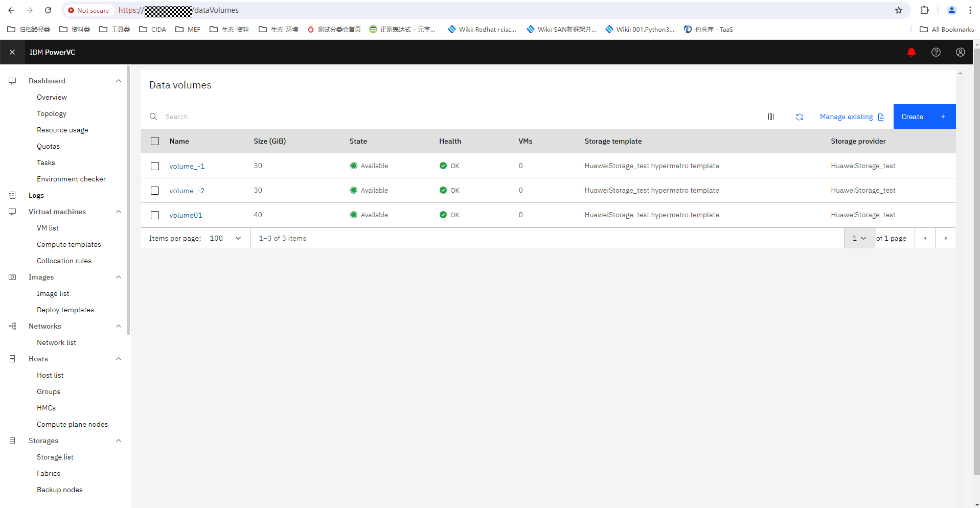The image size is (980, 508).
Task: Open Compute templates in the sidebar
Action: 69,244
